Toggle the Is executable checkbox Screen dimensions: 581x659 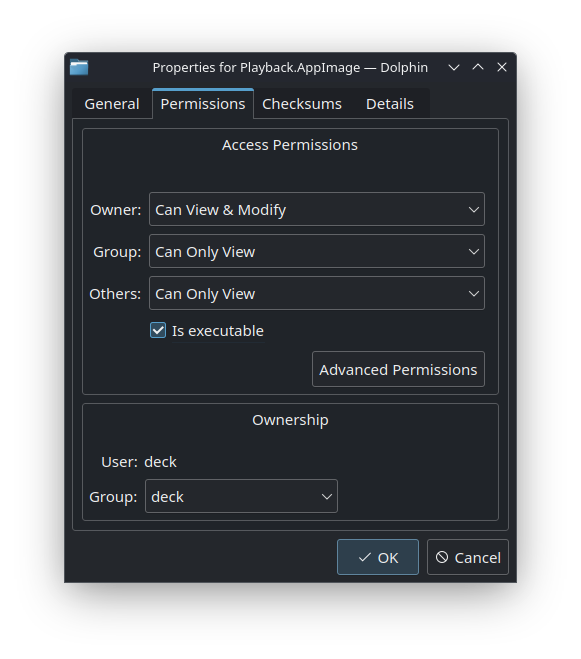[158, 330]
